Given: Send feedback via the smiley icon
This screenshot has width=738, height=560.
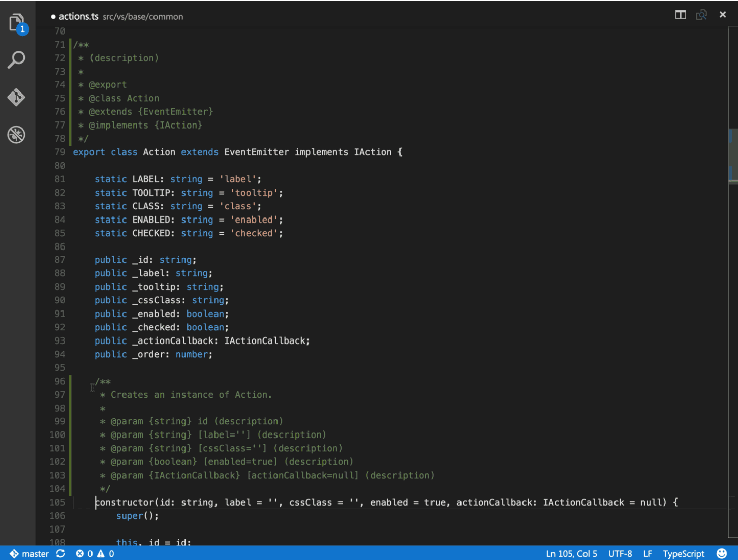Looking at the screenshot, I should 722,553.
